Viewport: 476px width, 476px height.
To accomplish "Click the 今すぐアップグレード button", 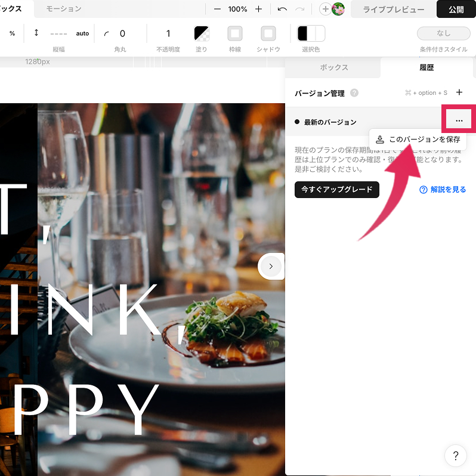I will pyautogui.click(x=336, y=190).
